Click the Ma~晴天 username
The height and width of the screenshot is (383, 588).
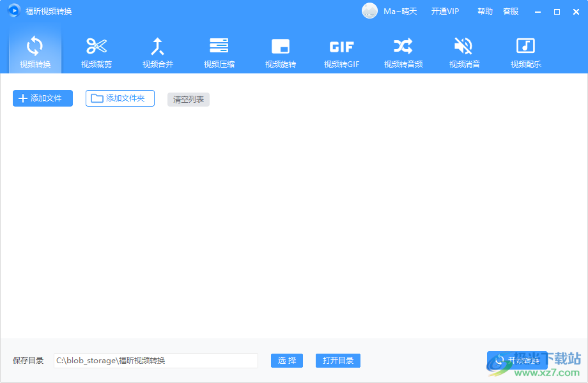(400, 11)
